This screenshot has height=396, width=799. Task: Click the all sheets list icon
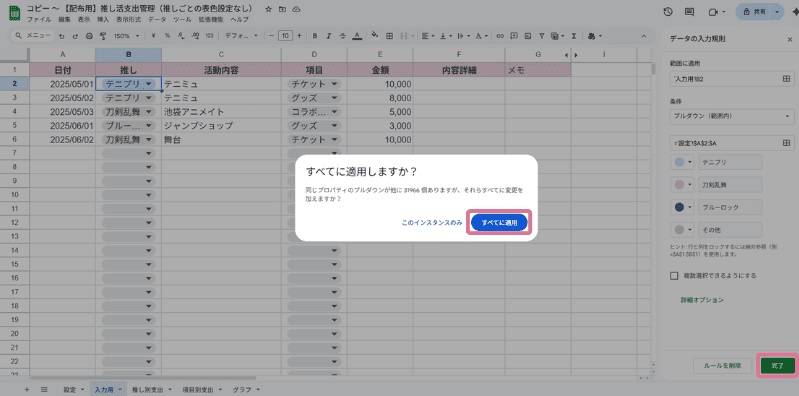point(44,389)
